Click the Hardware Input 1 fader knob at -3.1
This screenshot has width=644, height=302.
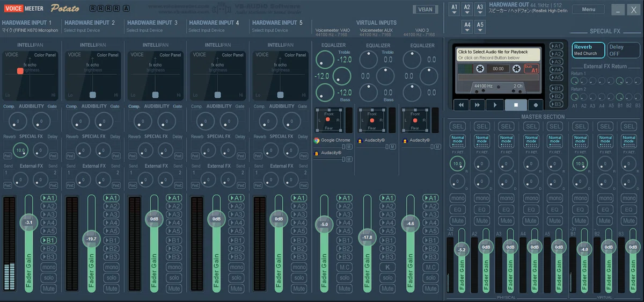pos(28,222)
